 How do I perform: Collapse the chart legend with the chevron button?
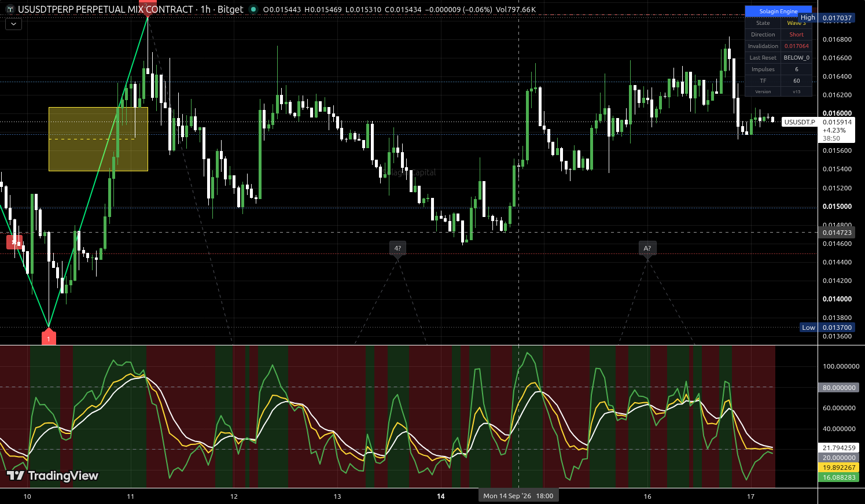(13, 24)
